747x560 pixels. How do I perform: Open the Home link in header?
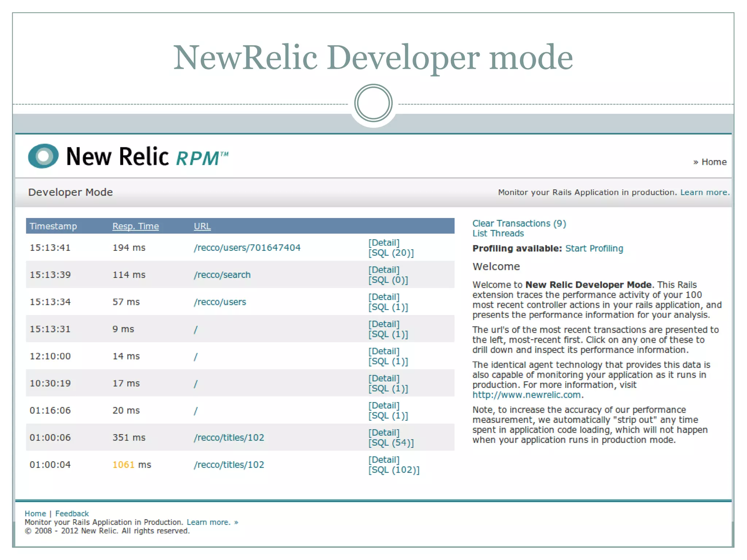[x=714, y=162]
